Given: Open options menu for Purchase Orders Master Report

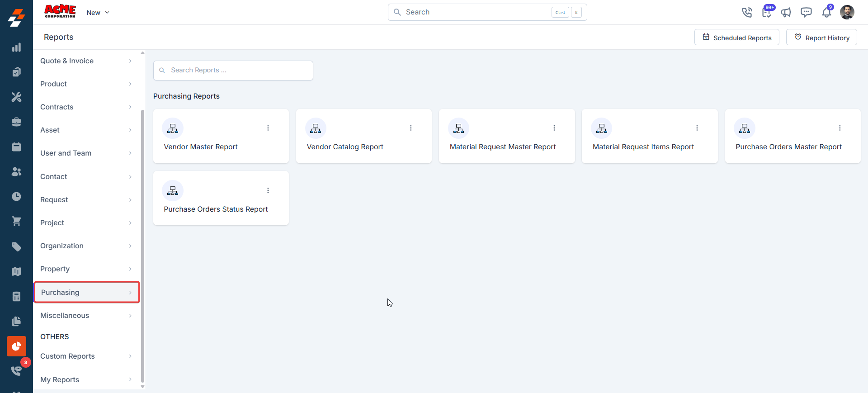Looking at the screenshot, I should pyautogui.click(x=840, y=128).
